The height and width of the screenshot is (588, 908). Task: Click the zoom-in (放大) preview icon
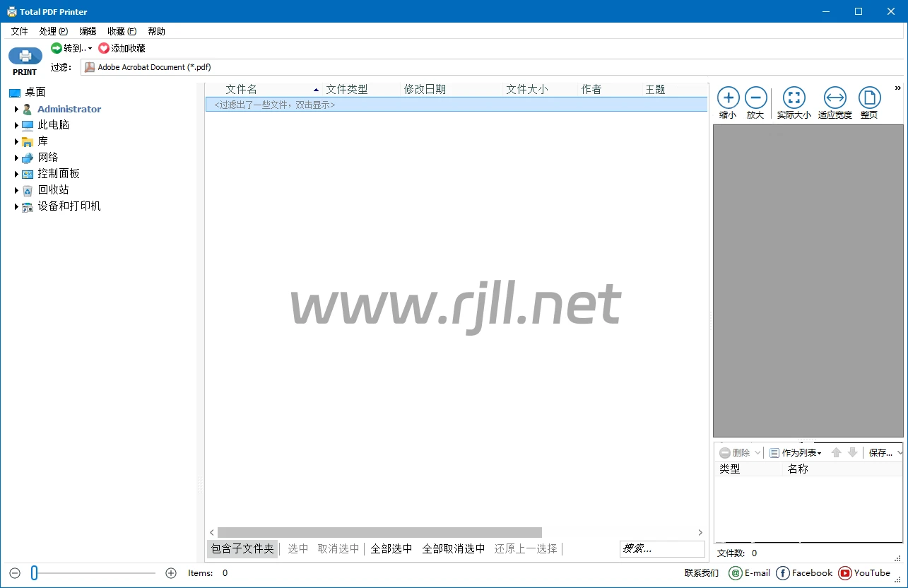coord(755,98)
